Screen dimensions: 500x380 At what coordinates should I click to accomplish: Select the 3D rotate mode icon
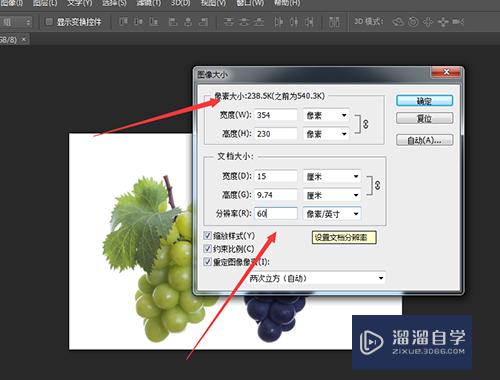398,22
